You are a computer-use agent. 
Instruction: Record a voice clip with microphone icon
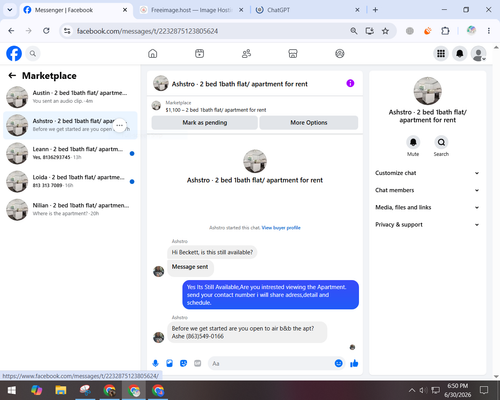[155, 363]
